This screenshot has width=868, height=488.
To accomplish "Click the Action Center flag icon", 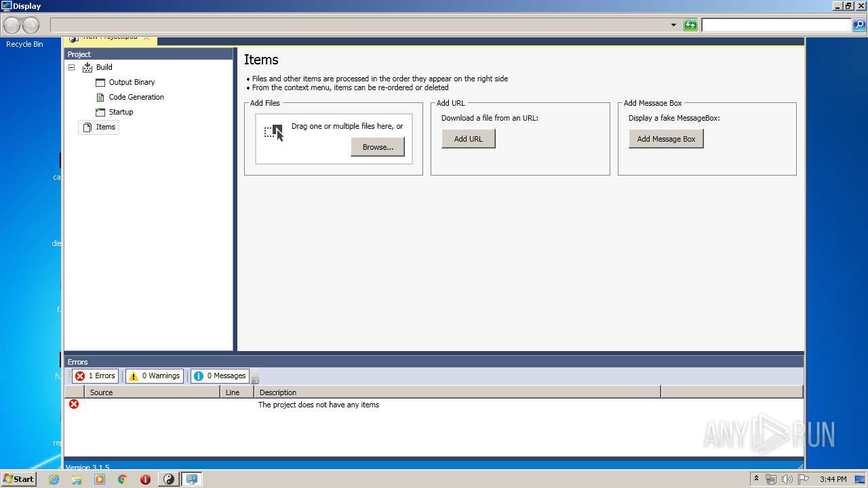I will point(804,479).
